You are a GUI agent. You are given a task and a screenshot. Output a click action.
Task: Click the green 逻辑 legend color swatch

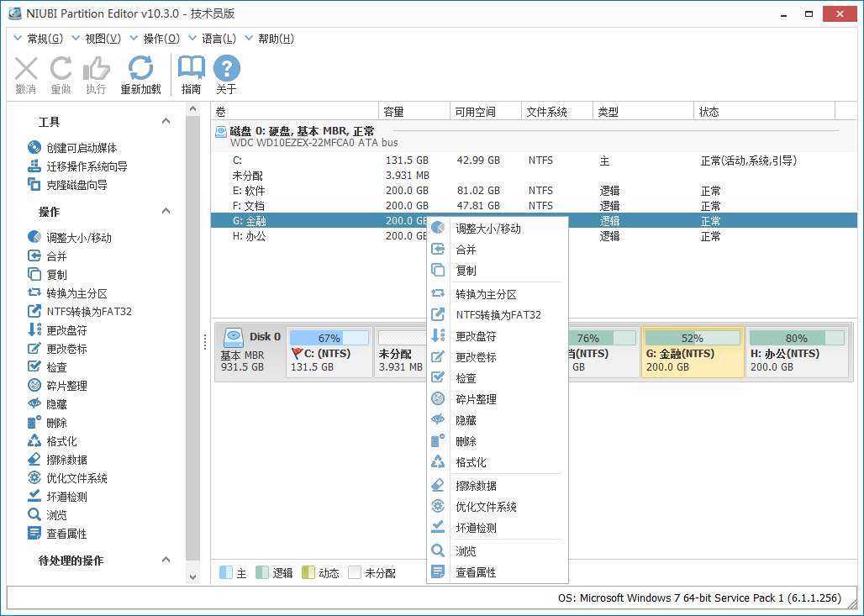click(x=263, y=572)
